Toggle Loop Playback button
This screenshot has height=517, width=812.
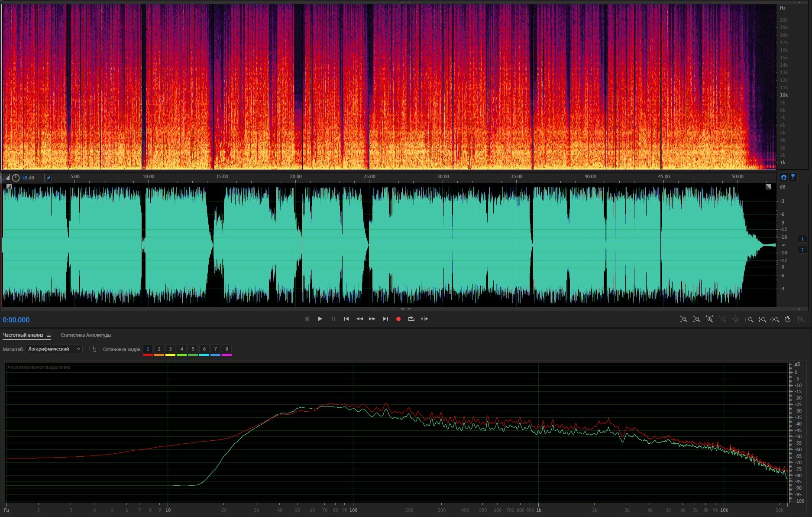(x=411, y=319)
